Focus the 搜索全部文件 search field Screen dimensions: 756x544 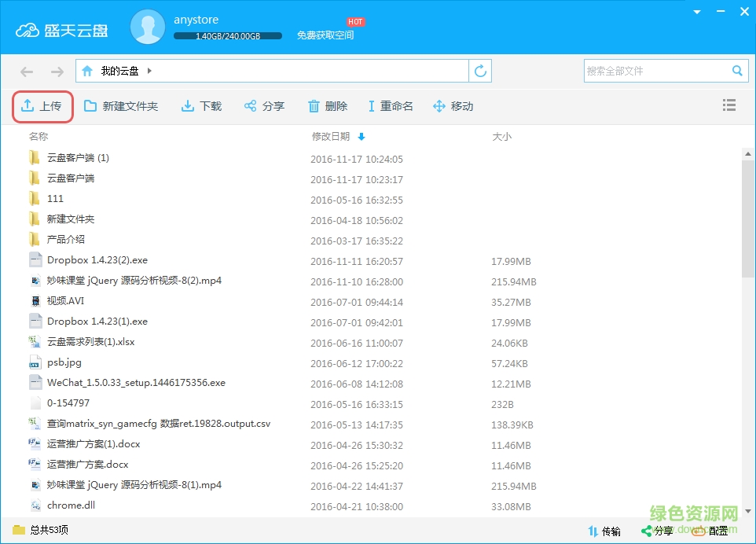pos(656,71)
